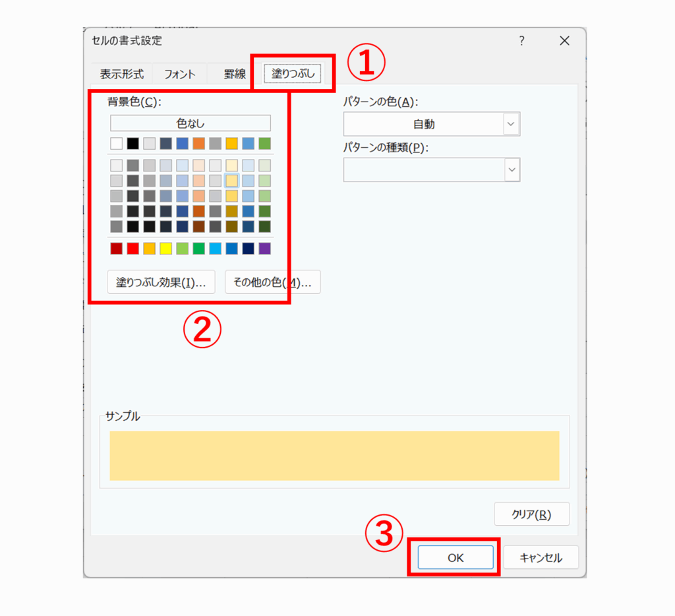This screenshot has width=675, height=616.
Task: Click the キャンセル button
Action: tap(541, 557)
